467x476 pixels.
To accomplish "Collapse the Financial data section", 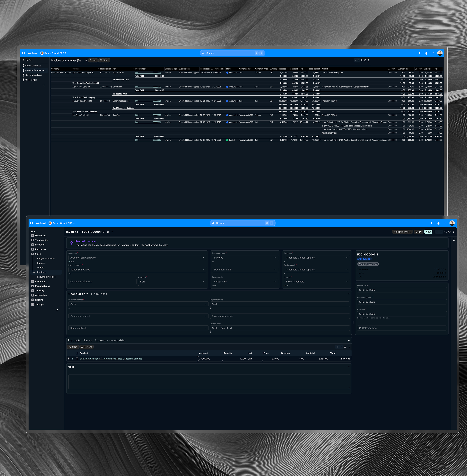I will (x=349, y=294).
